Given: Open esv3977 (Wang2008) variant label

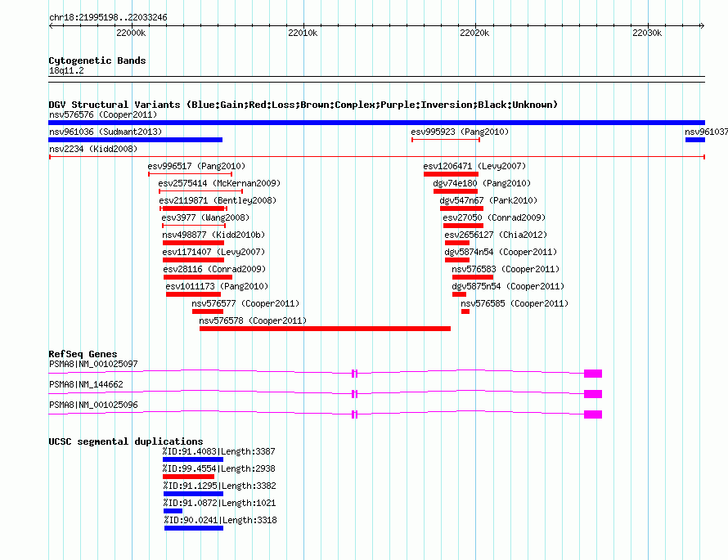Looking at the screenshot, I should (205, 217).
